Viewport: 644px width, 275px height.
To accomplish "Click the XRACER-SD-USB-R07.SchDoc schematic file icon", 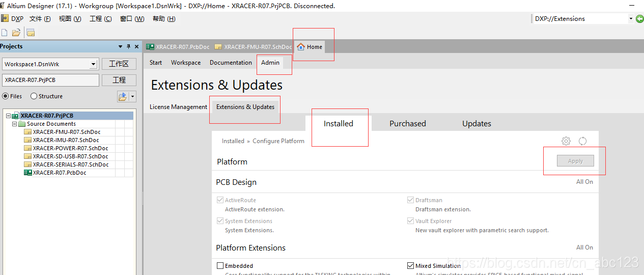I will 28,156.
